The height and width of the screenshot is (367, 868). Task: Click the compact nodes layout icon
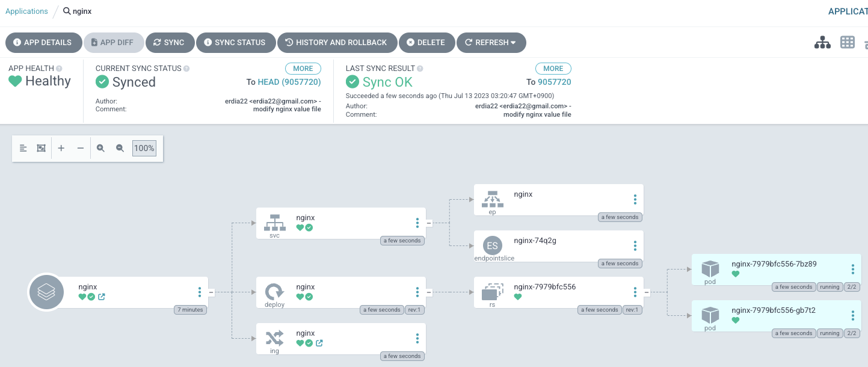(x=23, y=148)
